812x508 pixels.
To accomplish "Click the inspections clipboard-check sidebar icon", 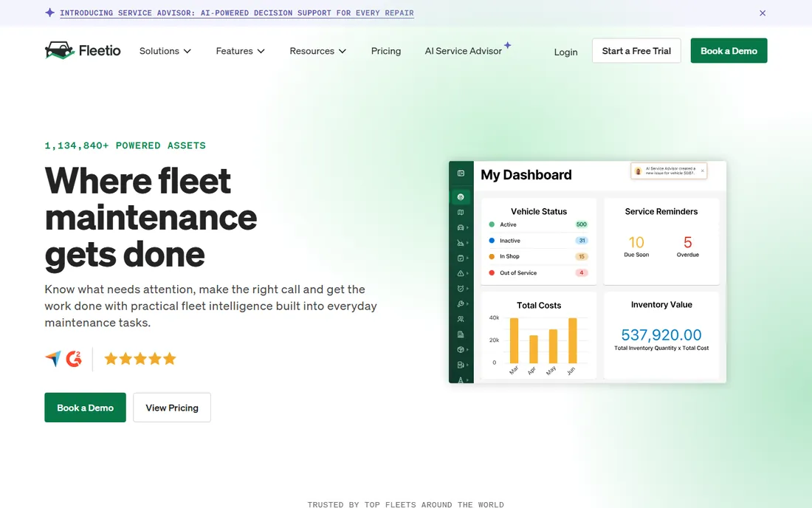I will pyautogui.click(x=461, y=258).
